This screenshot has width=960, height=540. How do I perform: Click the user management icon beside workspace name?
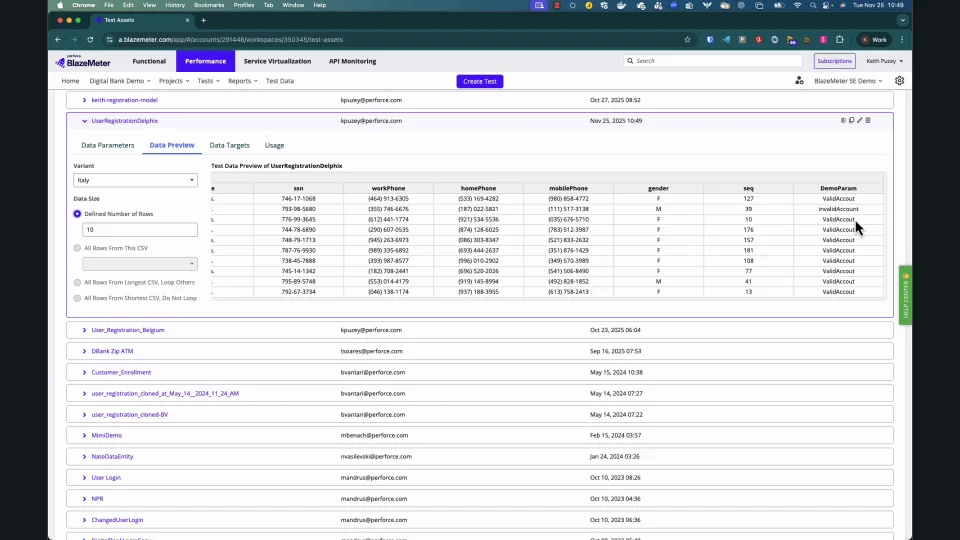coord(799,81)
